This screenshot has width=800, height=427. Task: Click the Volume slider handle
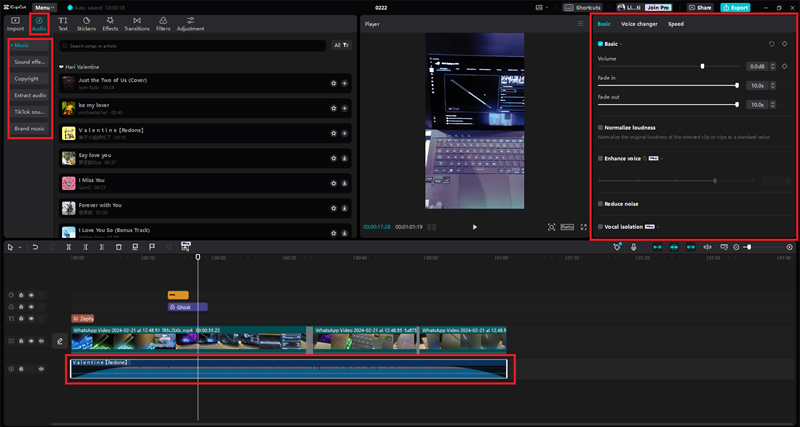pyautogui.click(x=702, y=66)
